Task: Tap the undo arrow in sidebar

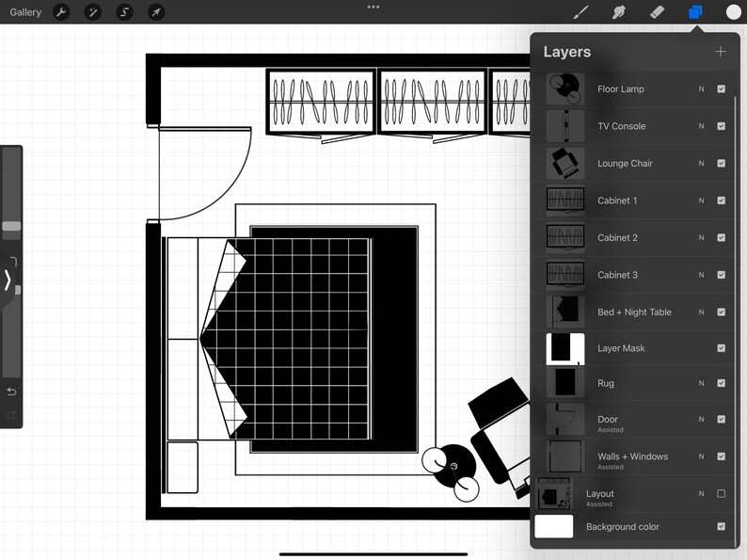Action: (11, 392)
